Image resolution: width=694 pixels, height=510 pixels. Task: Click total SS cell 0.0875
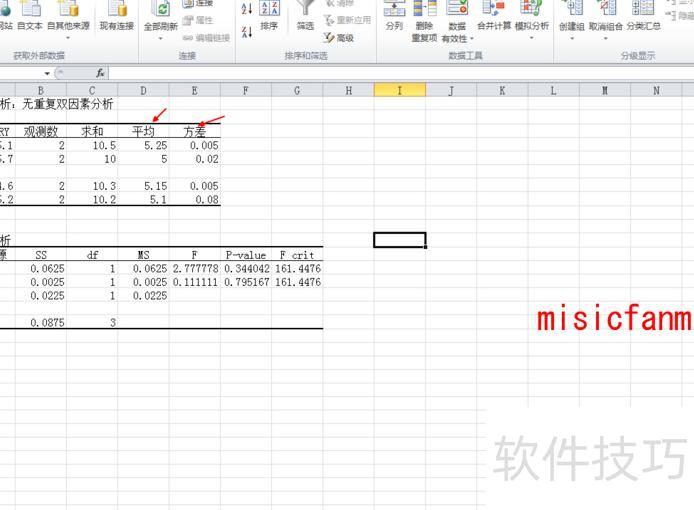[41, 322]
